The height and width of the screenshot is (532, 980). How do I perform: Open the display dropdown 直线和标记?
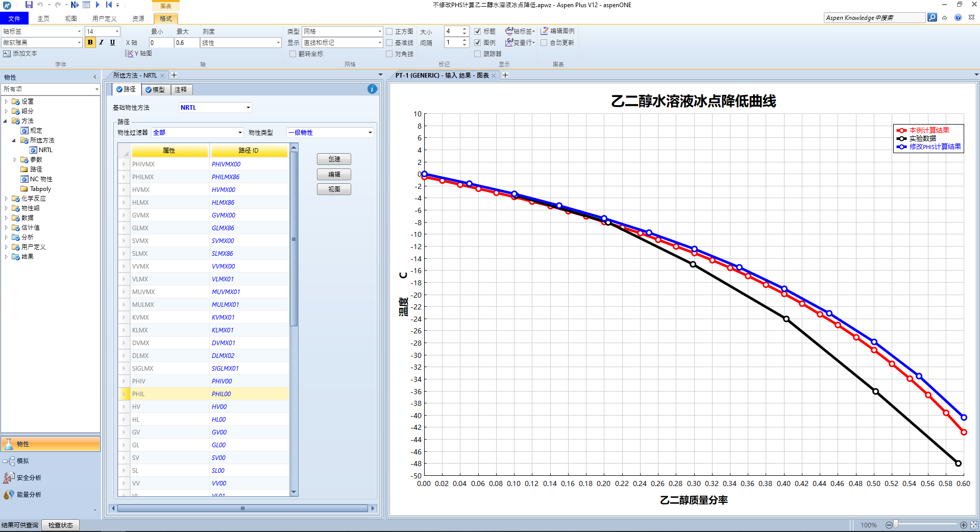pos(342,42)
